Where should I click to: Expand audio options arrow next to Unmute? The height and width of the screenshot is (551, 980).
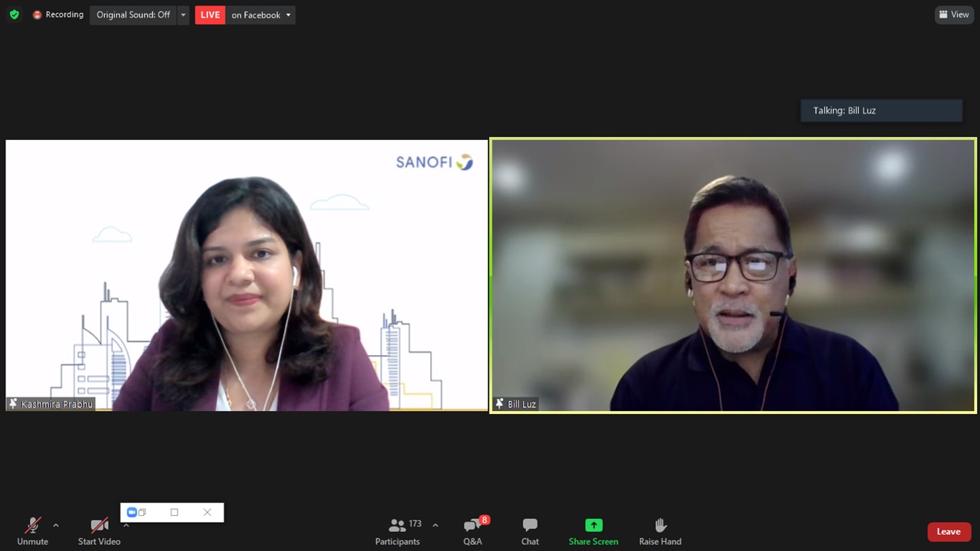click(56, 525)
